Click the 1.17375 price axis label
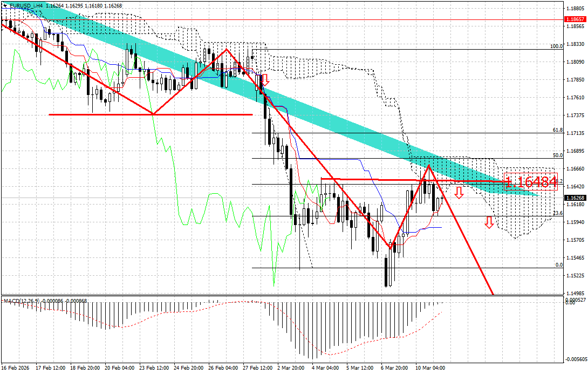 pyautogui.click(x=576, y=115)
